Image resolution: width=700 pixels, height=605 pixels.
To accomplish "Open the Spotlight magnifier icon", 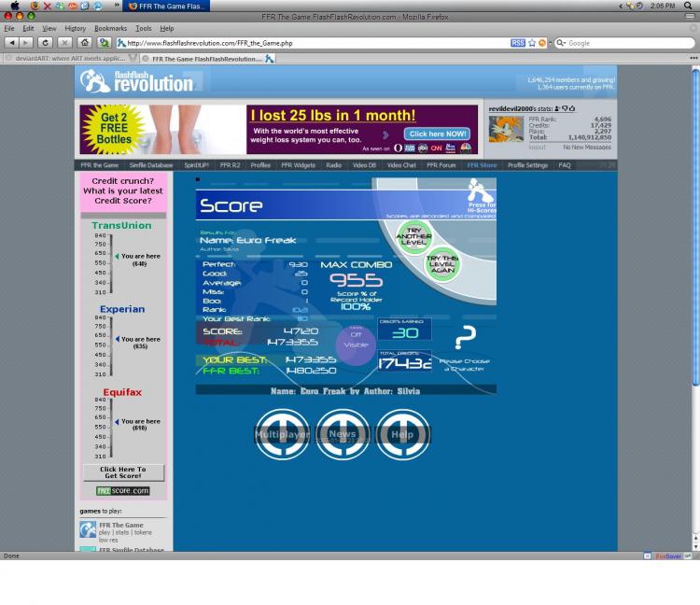I will [688, 6].
